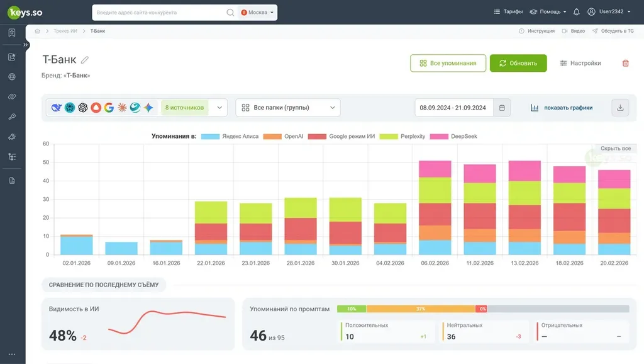This screenshot has width=644, height=364.
Task: Click the green Обновить button
Action: [518, 63]
